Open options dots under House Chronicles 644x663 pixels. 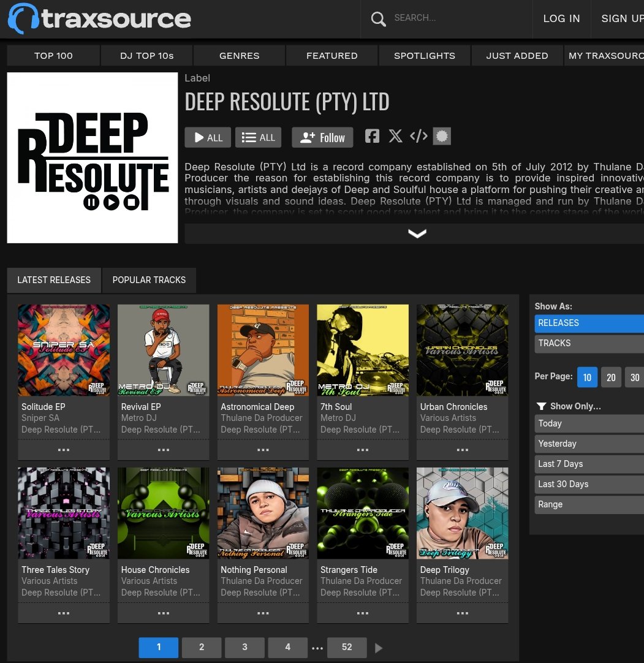point(163,613)
